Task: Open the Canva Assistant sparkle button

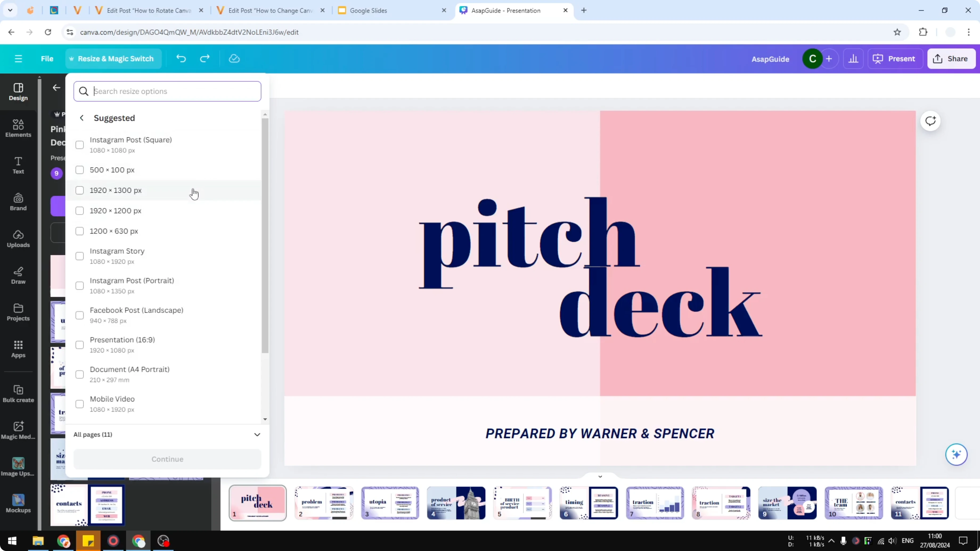Action: (x=956, y=454)
